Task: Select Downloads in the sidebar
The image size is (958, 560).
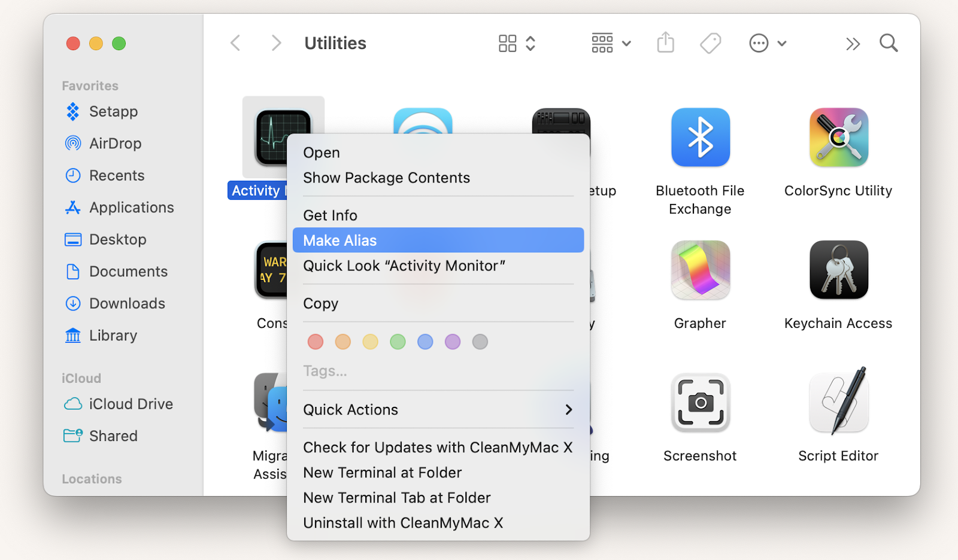Action: (125, 303)
